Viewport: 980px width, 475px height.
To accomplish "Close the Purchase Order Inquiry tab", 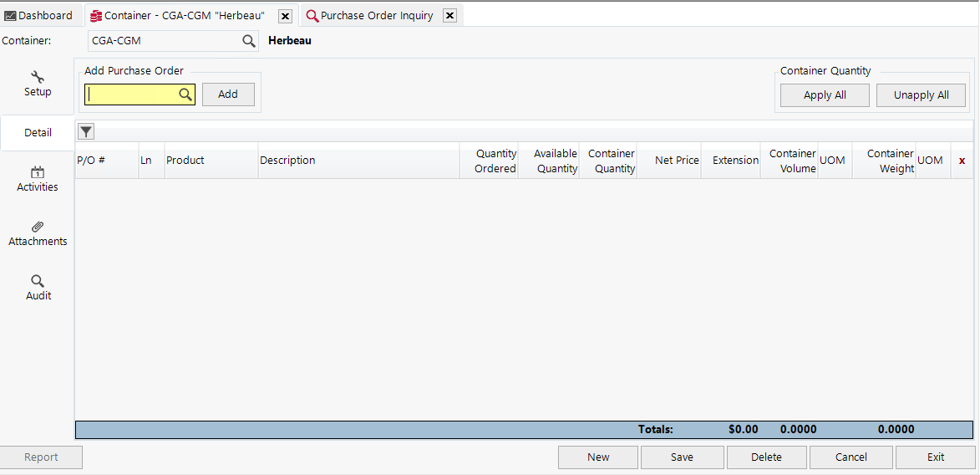I will [449, 16].
